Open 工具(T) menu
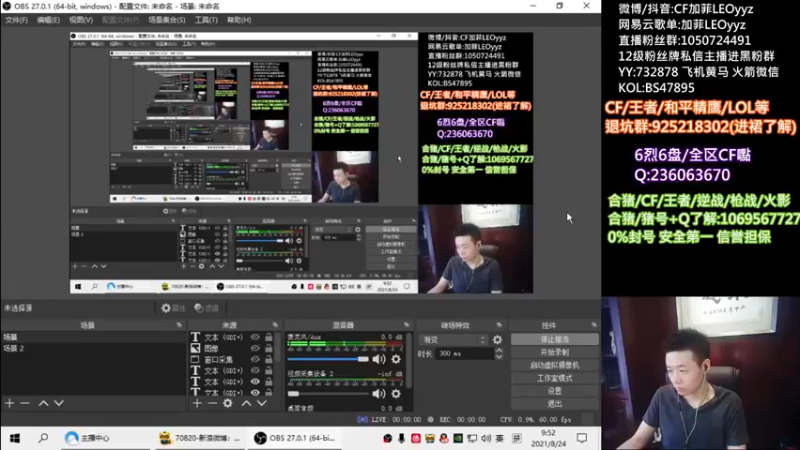Image resolution: width=800 pixels, height=450 pixels. pyautogui.click(x=206, y=20)
